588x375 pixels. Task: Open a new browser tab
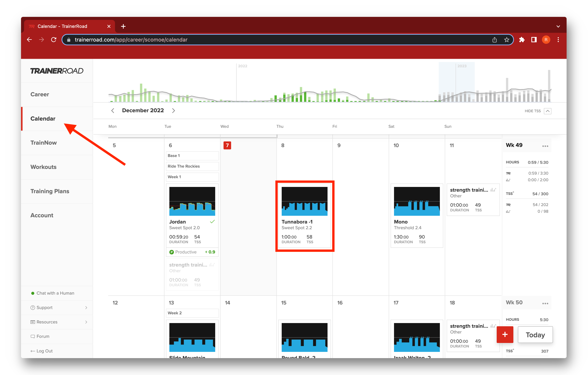[123, 26]
